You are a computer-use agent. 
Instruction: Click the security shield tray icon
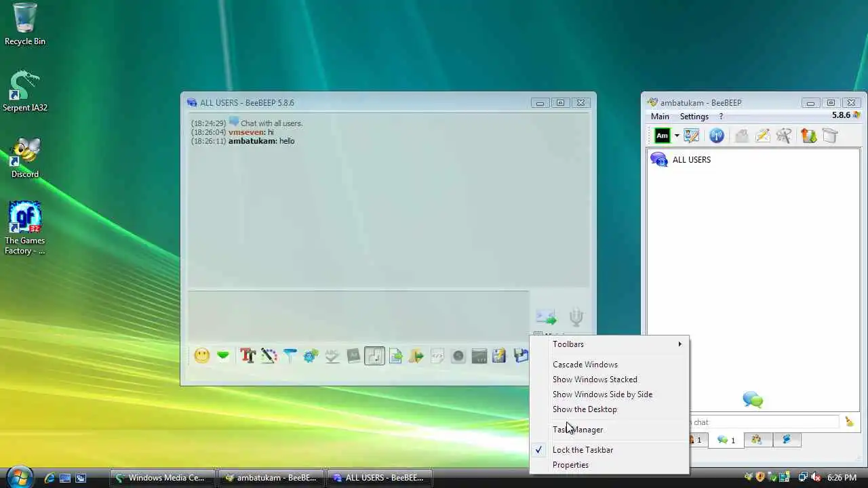[760, 478]
